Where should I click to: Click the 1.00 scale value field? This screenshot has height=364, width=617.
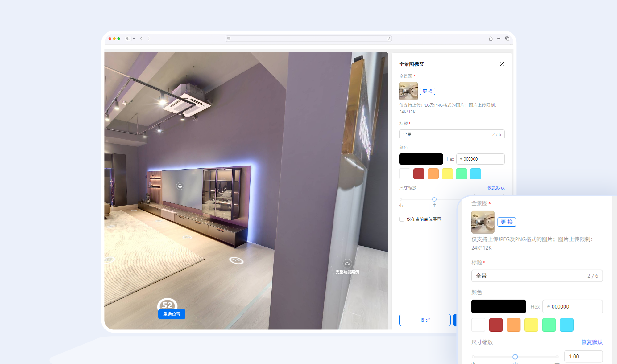point(583,357)
